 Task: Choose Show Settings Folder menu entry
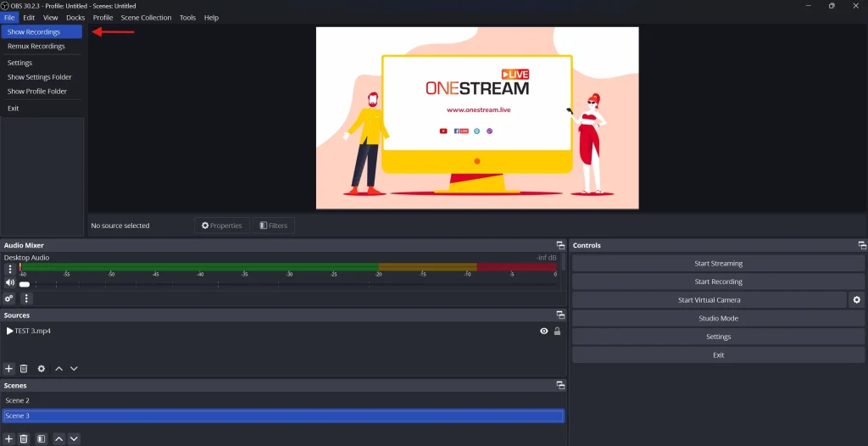pyautogui.click(x=42, y=77)
